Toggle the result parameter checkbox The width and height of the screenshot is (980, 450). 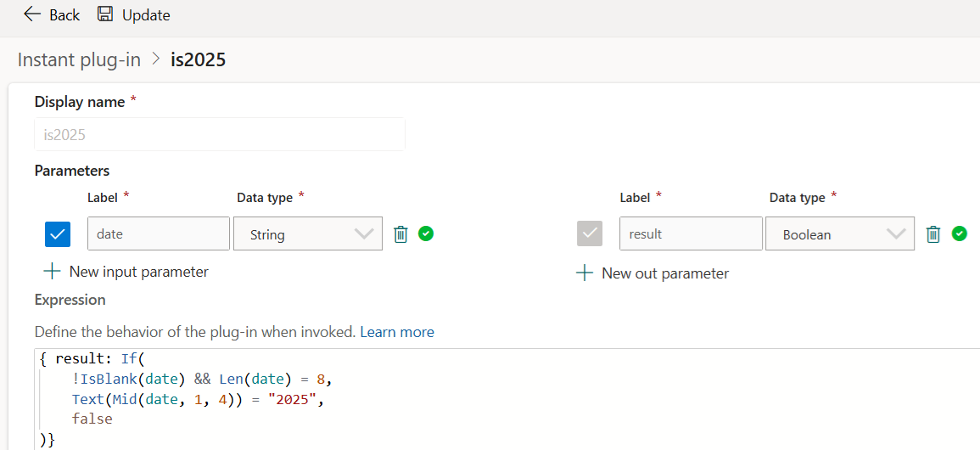pos(590,233)
